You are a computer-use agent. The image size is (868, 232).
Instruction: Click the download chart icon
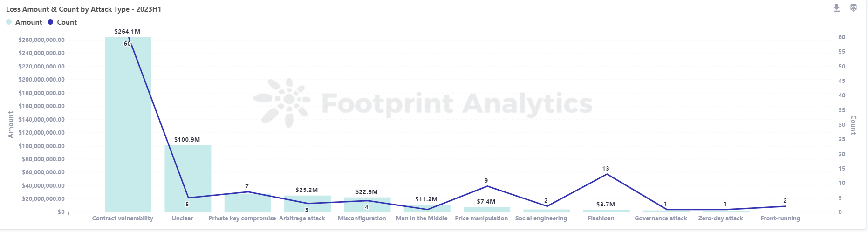(x=837, y=8)
